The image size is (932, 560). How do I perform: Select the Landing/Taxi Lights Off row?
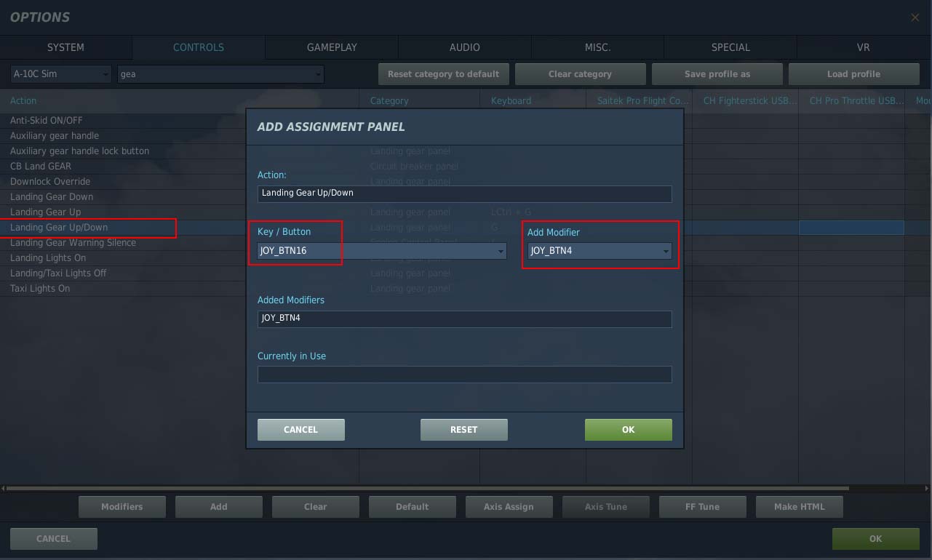(x=124, y=273)
